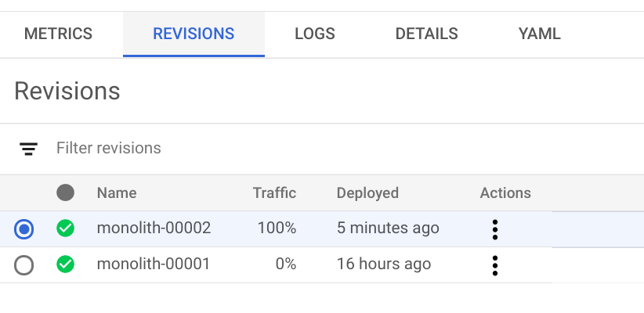
Task: Click the filter list icon
Action: 29,149
